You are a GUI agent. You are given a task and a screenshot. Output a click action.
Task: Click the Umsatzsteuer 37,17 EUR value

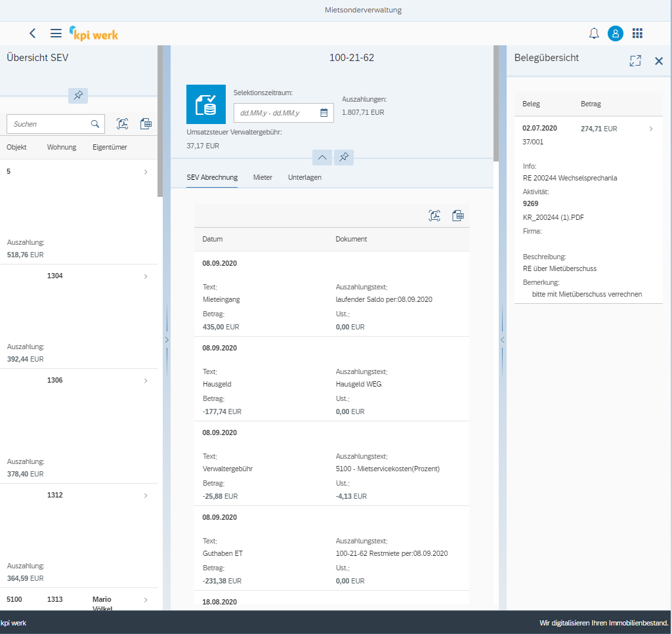point(203,146)
